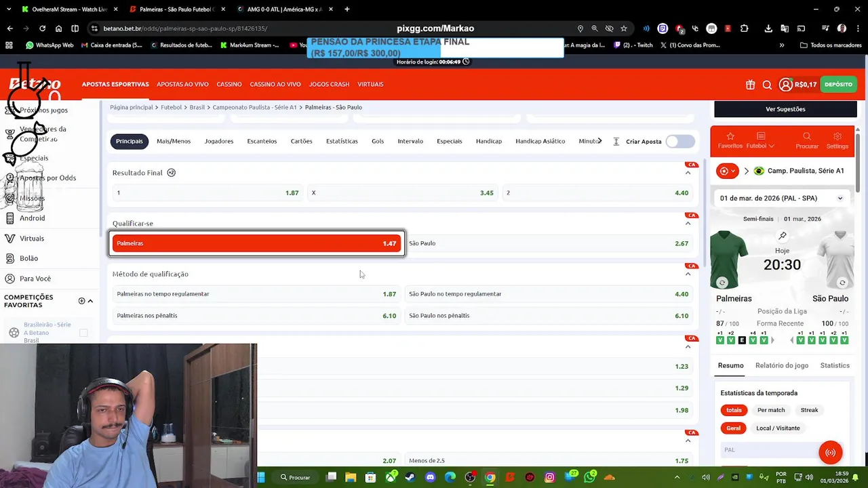
Task: Reload the page in Chrome
Action: (x=42, y=28)
